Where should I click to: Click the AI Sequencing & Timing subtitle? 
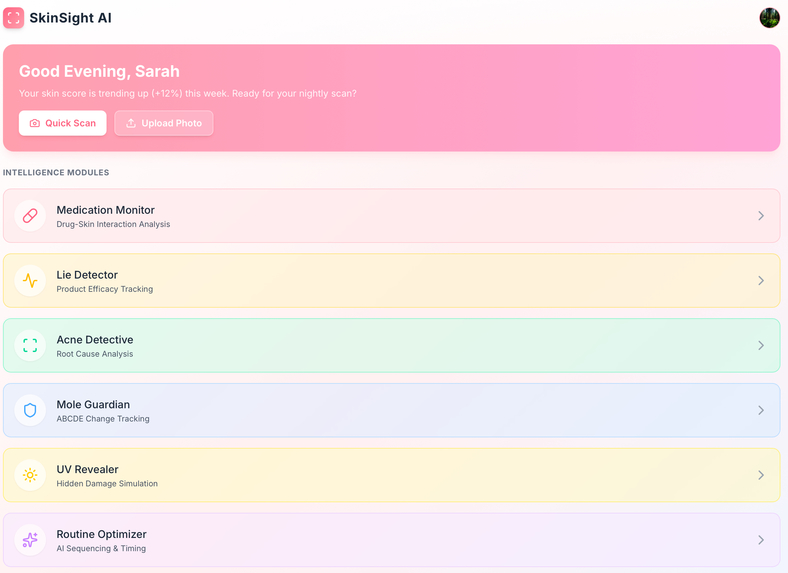click(x=101, y=548)
